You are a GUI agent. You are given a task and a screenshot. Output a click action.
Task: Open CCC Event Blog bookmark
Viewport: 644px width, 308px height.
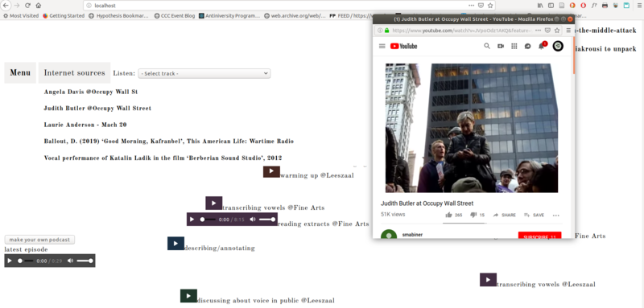(175, 16)
